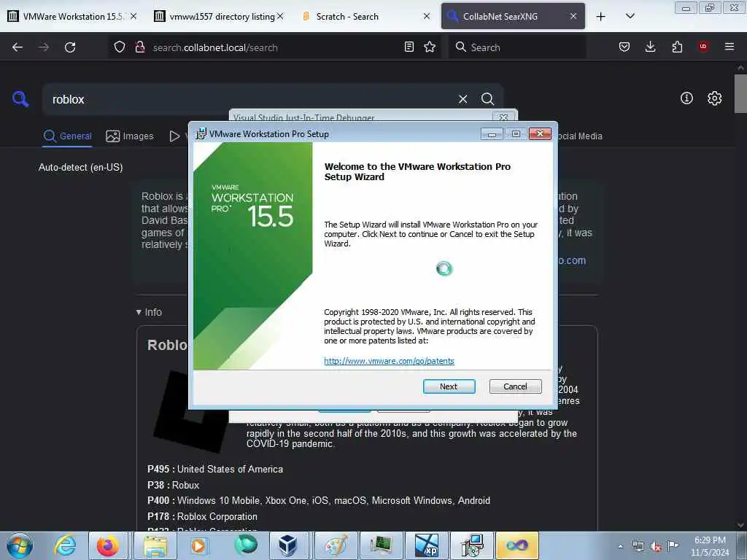Click the Firefox Search box
Image resolution: width=747 pixels, height=560 pixels.
pos(517,47)
